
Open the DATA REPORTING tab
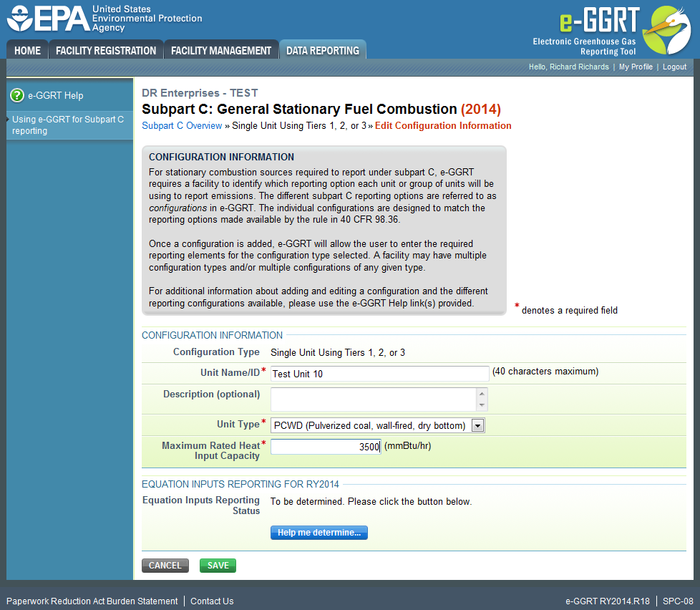point(323,50)
